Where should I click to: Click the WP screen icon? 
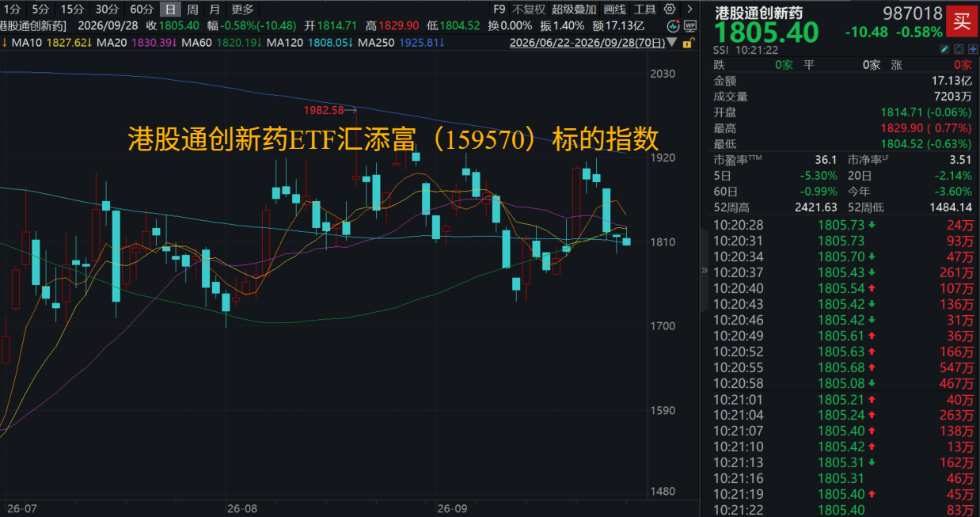(690, 26)
